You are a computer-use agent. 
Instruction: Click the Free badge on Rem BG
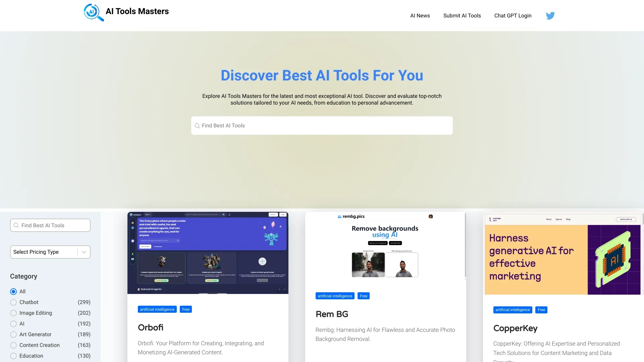(x=364, y=296)
